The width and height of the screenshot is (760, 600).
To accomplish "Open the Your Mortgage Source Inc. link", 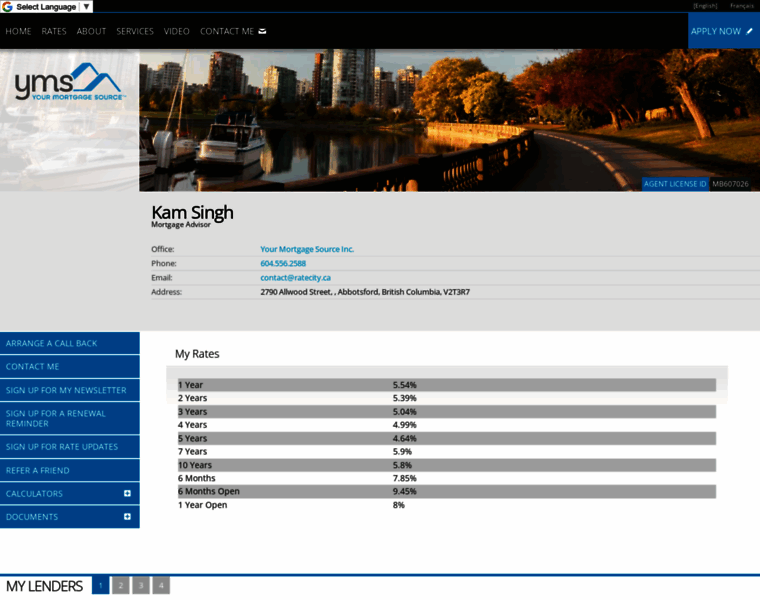I will pyautogui.click(x=307, y=249).
